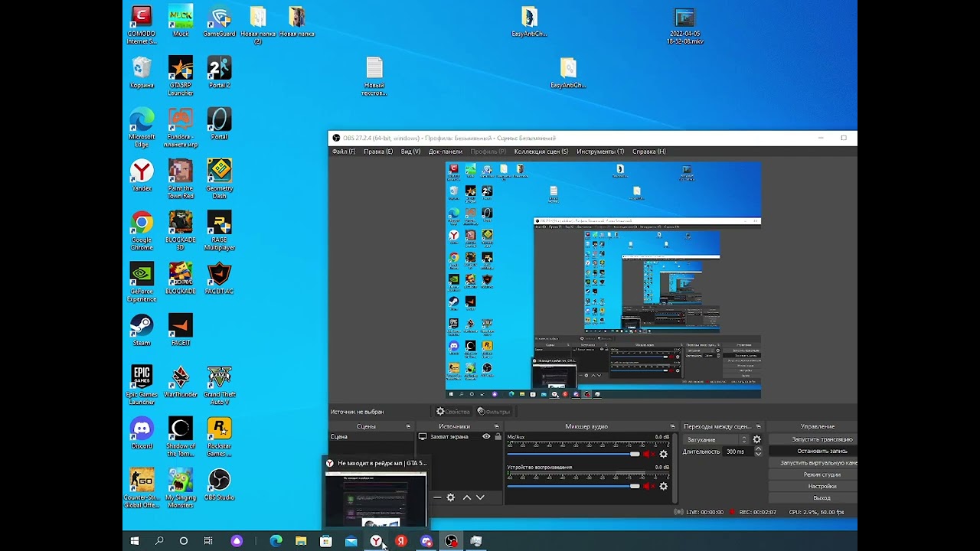Image resolution: width=980 pixels, height=551 pixels.
Task: Select the Recycle Bin (Корзина) icon
Action: [142, 72]
